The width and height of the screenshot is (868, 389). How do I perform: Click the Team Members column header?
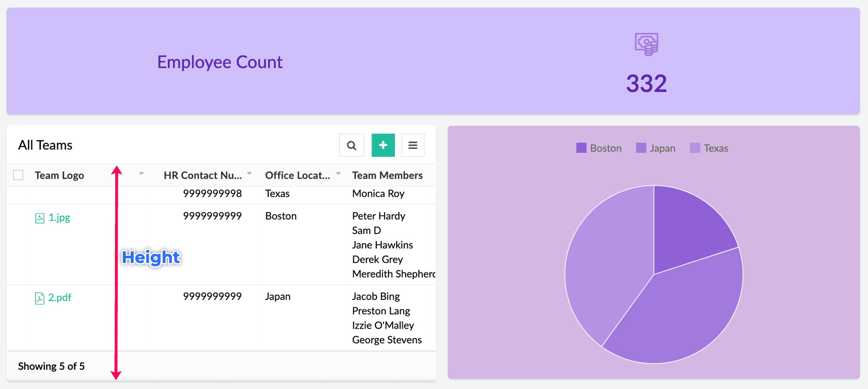pyautogui.click(x=387, y=175)
